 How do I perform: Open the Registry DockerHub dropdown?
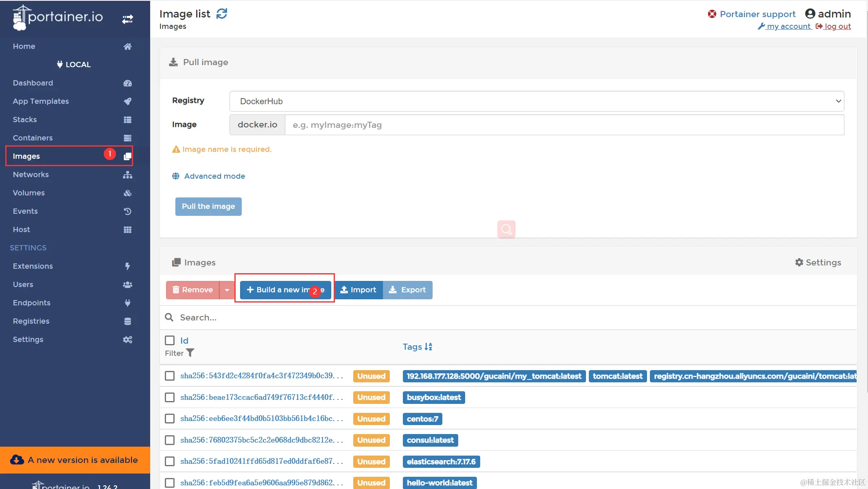tap(536, 101)
